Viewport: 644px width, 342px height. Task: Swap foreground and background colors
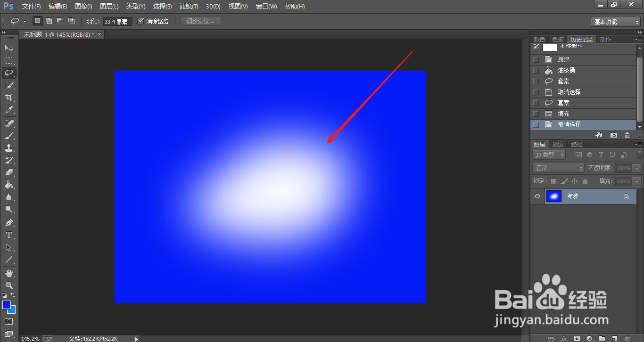pyautogui.click(x=13, y=295)
